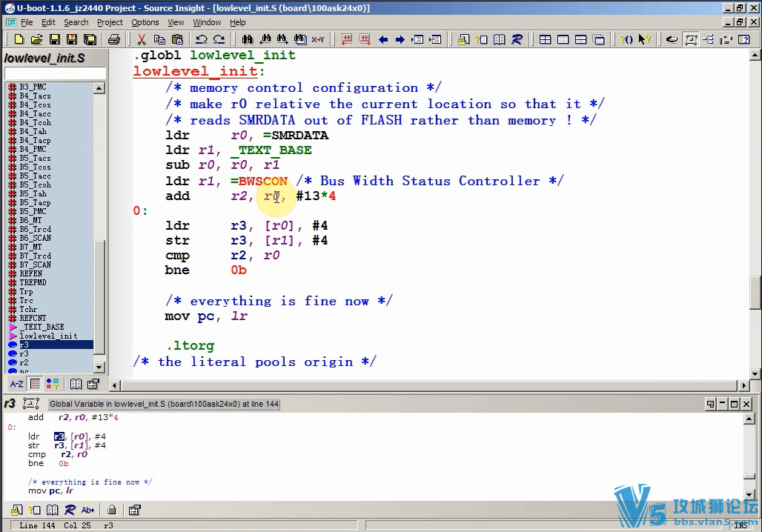762x532 pixels.
Task: Click symbol list scroll-up arrow
Action: coord(99,88)
